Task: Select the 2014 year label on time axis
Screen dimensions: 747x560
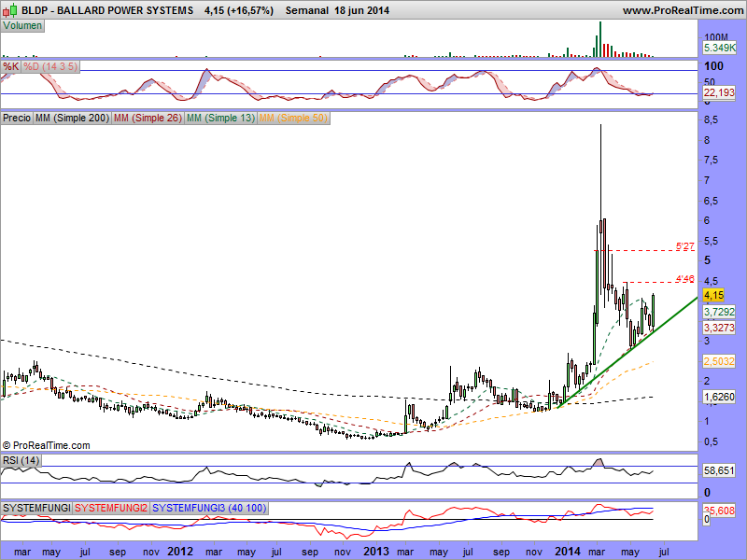Action: (x=568, y=552)
